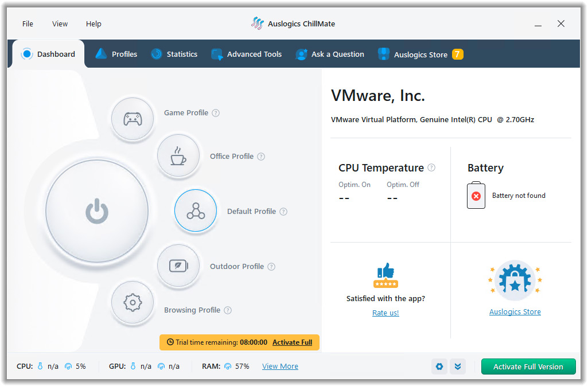Select the Default Profile network icon
The image size is (588, 386).
pyautogui.click(x=196, y=210)
